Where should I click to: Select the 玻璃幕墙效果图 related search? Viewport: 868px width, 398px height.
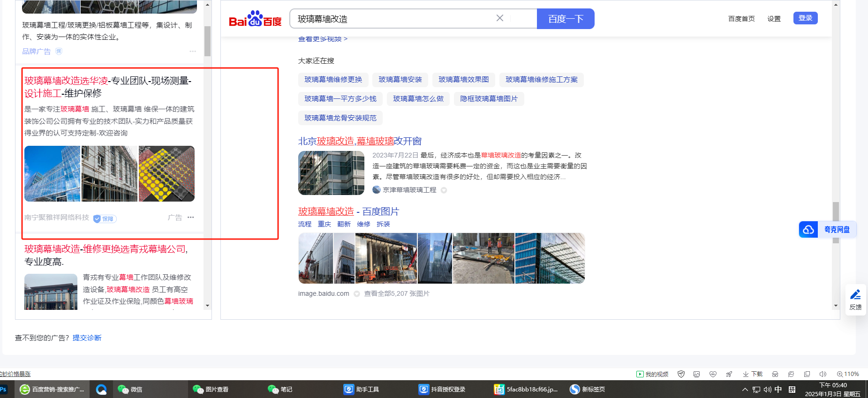pos(464,80)
